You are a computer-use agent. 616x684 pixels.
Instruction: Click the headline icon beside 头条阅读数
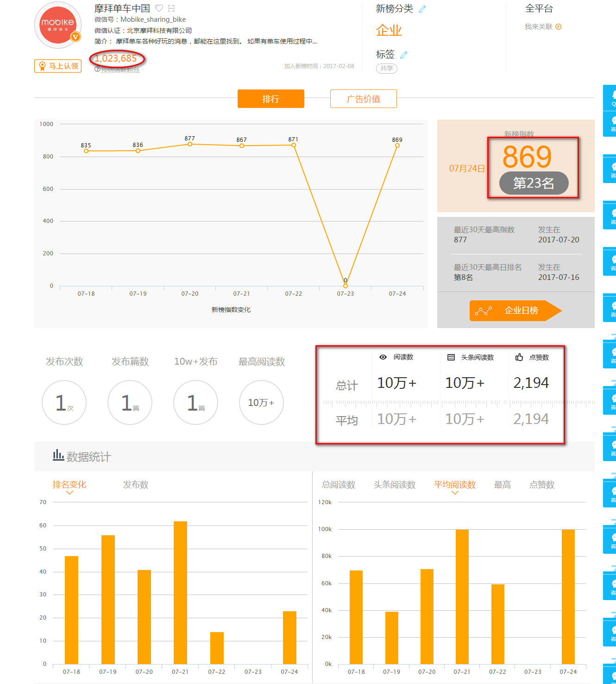click(x=451, y=357)
